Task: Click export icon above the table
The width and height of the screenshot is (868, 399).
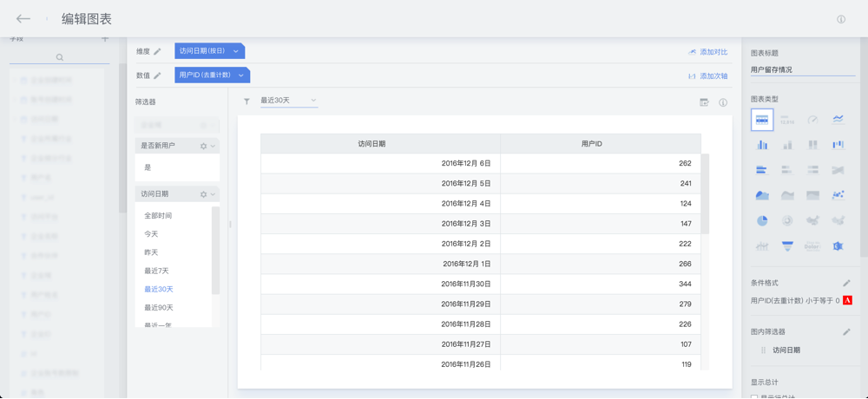Action: 704,102
